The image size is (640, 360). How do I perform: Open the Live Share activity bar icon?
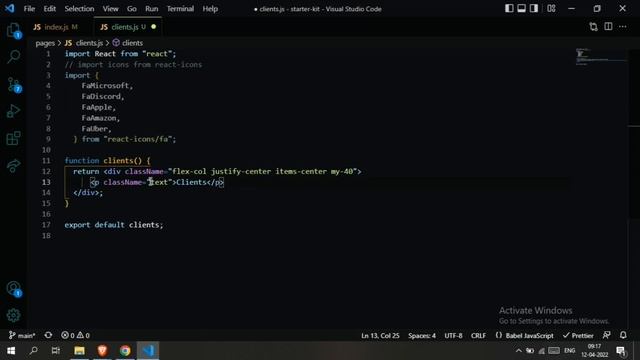tap(13, 165)
